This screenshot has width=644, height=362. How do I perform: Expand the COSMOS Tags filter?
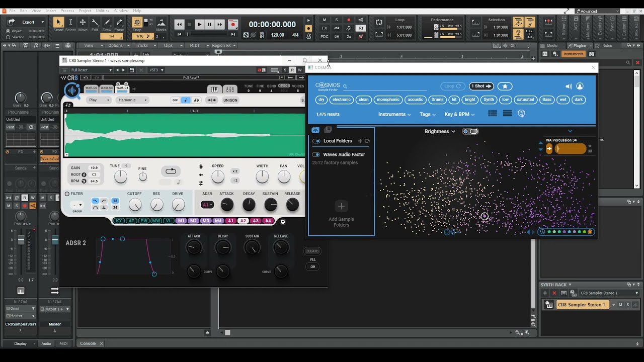click(428, 114)
